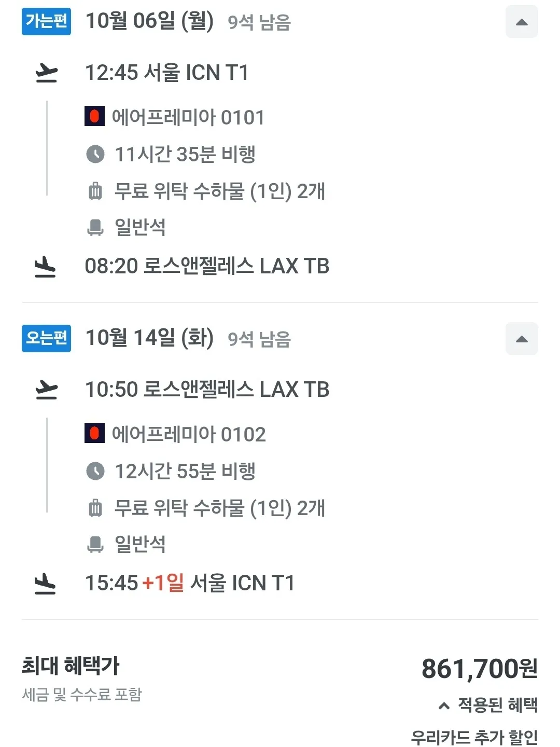Collapse the 오는편 return flight details
The width and height of the screenshot is (560, 747).
[522, 339]
